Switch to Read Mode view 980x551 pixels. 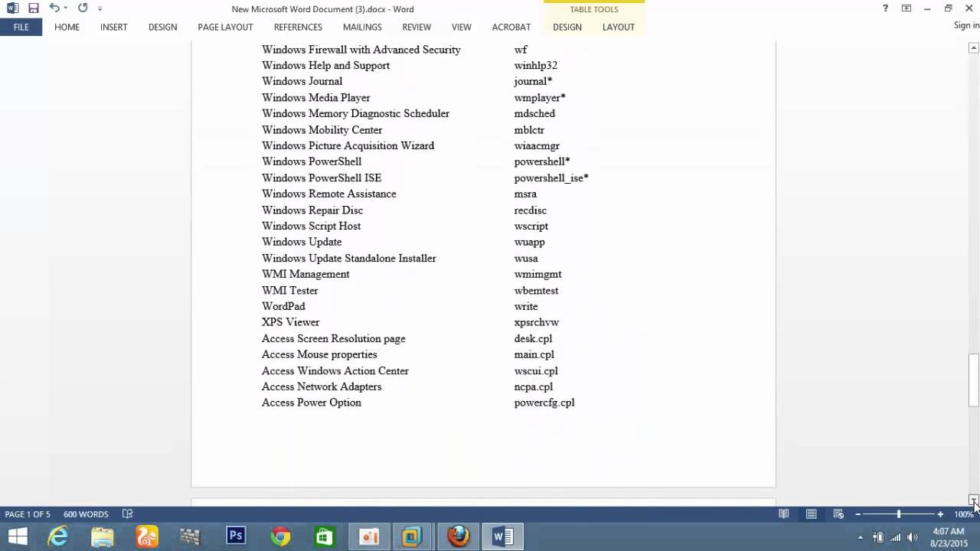(x=784, y=514)
